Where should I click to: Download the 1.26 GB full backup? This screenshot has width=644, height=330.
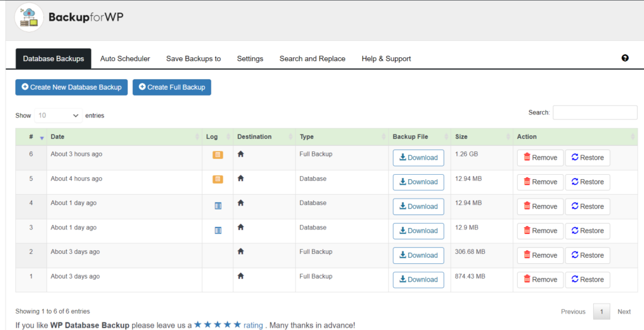coord(418,158)
